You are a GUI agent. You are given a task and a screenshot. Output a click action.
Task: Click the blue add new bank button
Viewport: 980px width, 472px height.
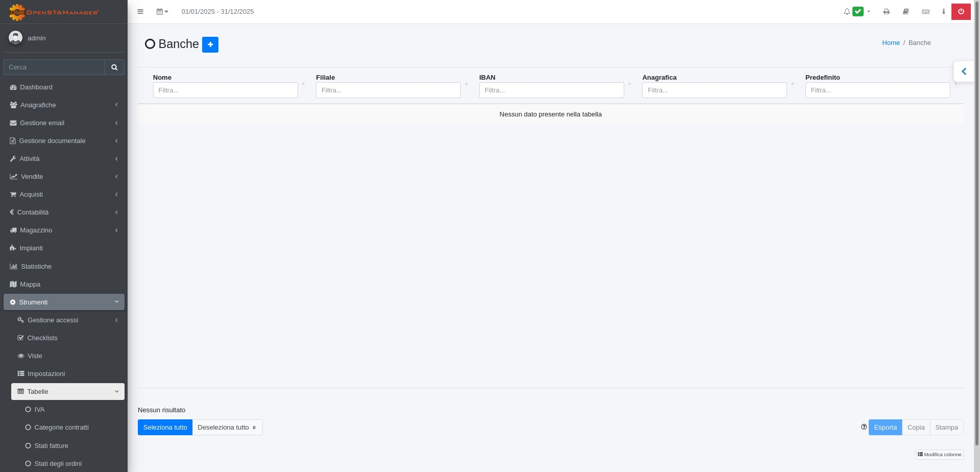(210, 45)
